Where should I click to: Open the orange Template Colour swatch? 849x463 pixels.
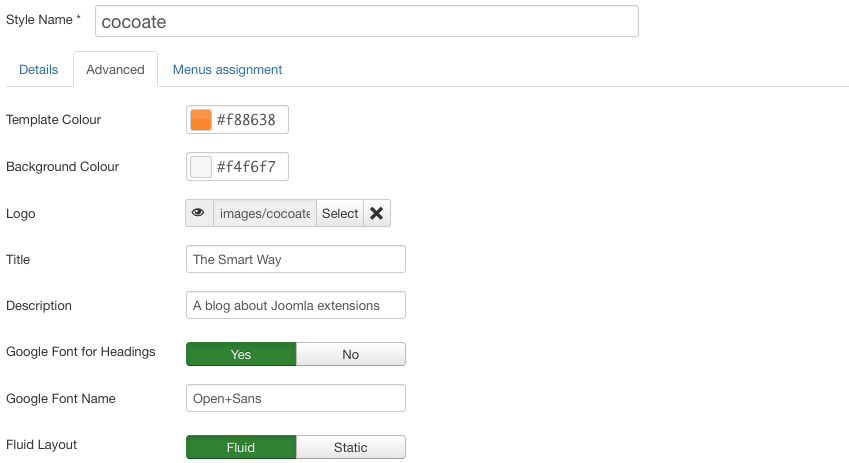click(201, 120)
